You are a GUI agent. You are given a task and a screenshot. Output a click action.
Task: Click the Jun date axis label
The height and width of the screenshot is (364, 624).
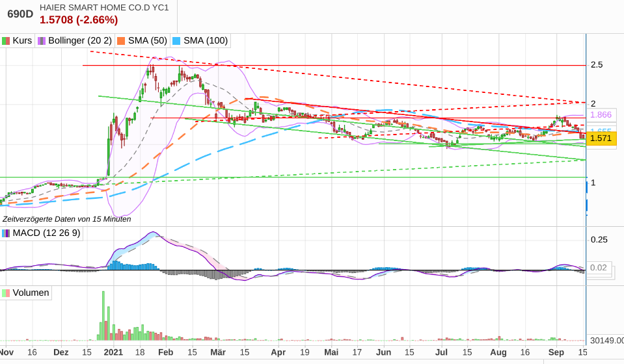[384, 352]
